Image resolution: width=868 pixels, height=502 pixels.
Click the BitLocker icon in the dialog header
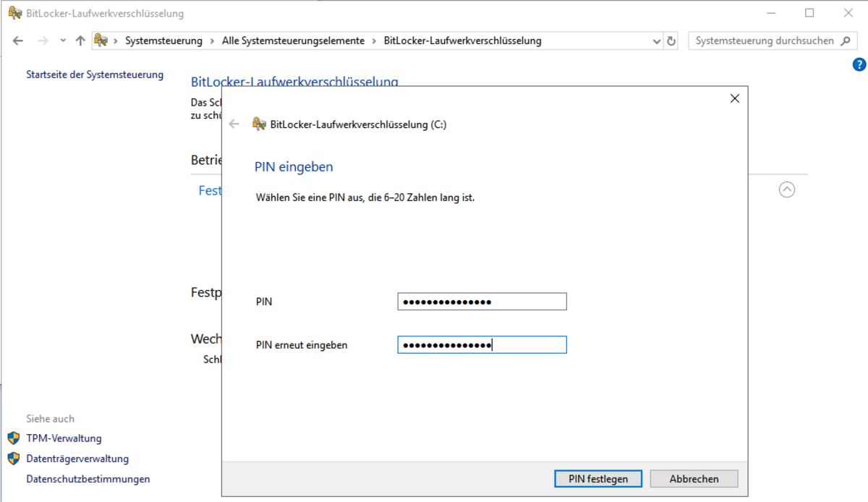pos(259,124)
